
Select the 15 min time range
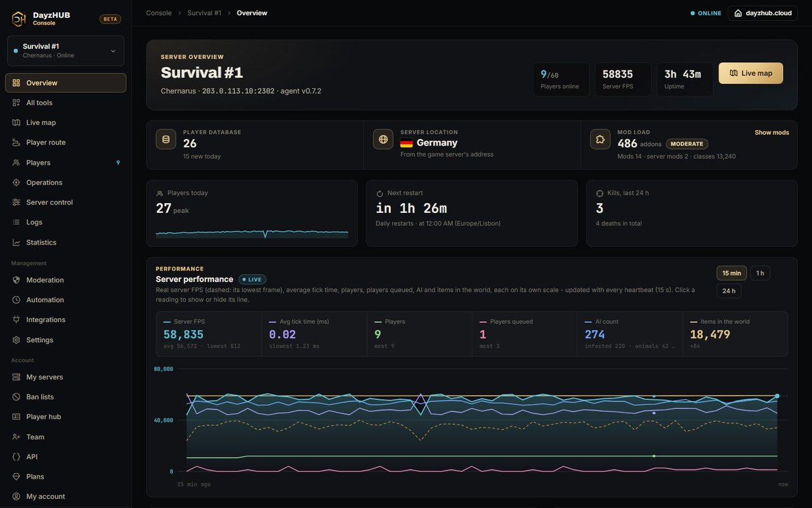[x=731, y=273]
